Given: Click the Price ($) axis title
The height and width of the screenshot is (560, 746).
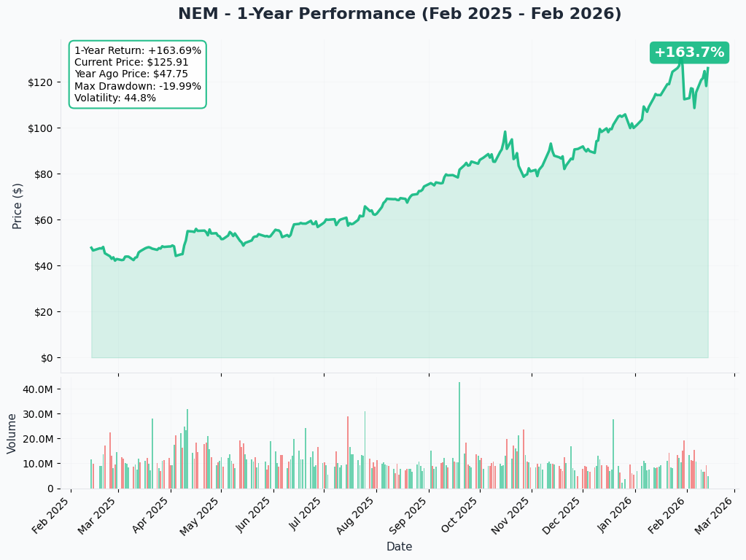Looking at the screenshot, I should tap(17, 206).
